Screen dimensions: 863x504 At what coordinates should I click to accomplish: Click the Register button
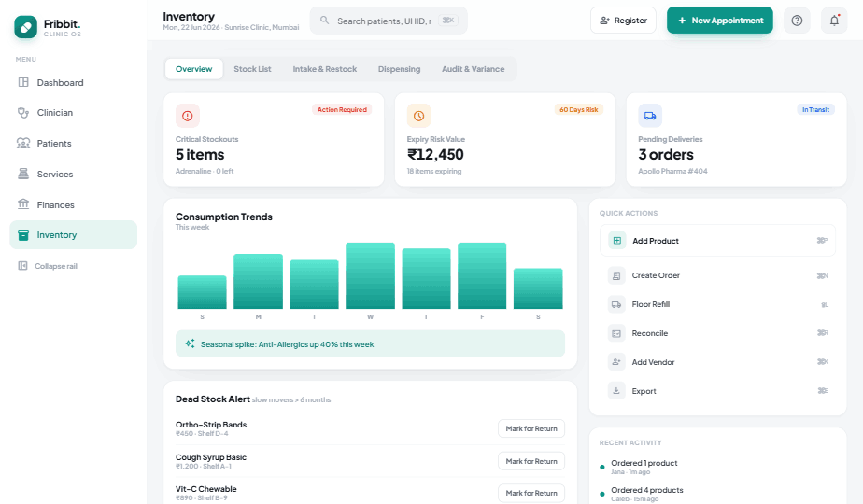[623, 21]
